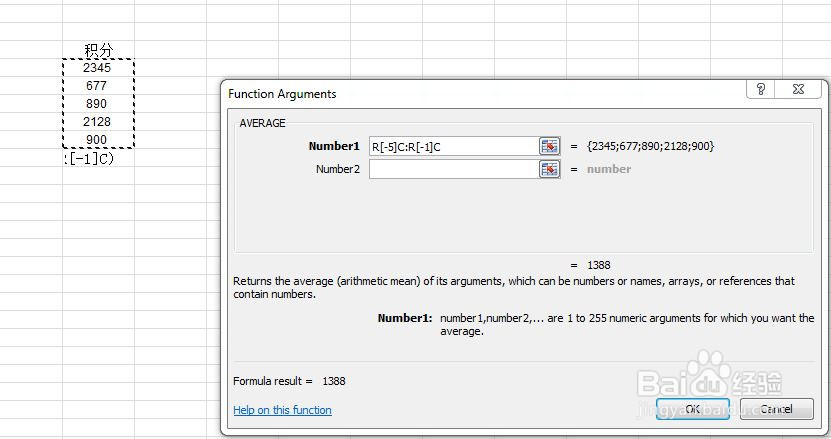Screen dimensions: 831x439
Task: Open the Help on this function link
Action: (282, 410)
